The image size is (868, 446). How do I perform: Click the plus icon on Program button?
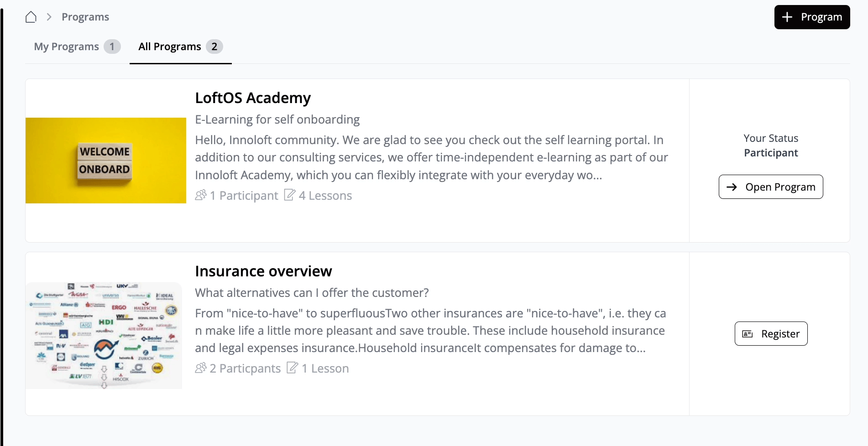787,17
